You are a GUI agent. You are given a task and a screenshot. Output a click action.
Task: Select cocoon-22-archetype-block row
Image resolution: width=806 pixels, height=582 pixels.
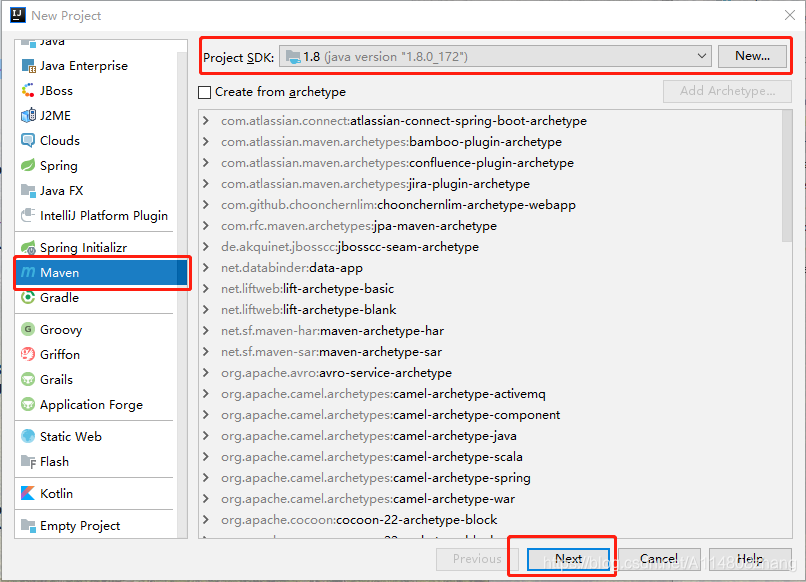click(x=490, y=520)
